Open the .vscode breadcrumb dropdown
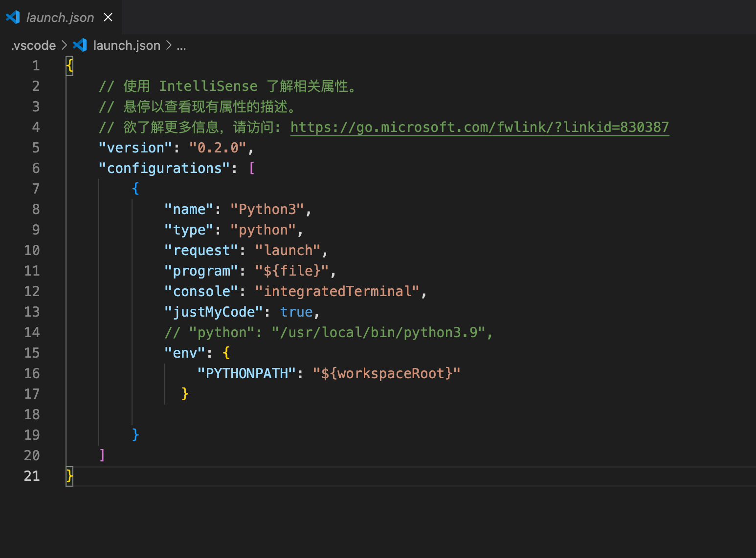This screenshot has height=558, width=756. (x=32, y=45)
